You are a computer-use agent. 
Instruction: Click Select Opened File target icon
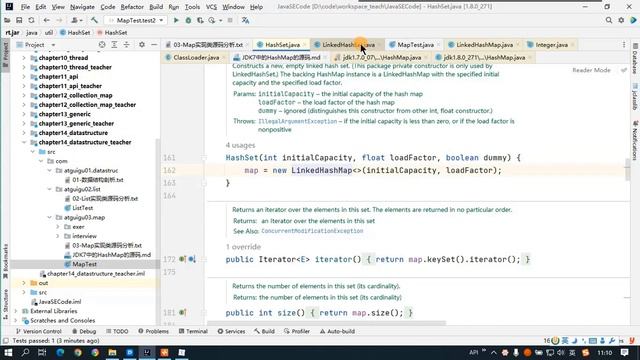click(x=102, y=44)
